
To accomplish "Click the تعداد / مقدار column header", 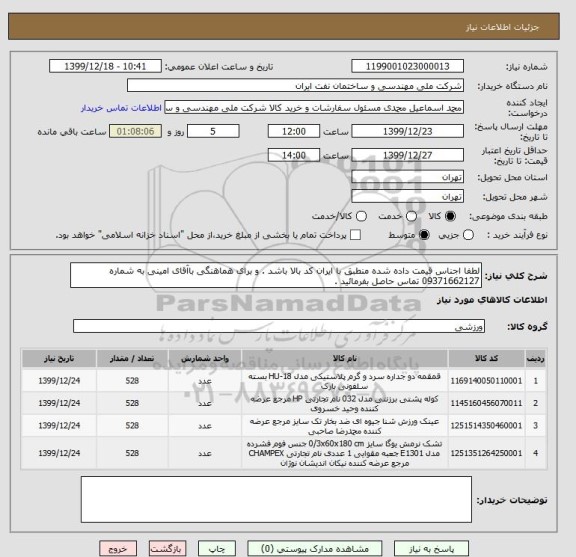I will 132,359.
